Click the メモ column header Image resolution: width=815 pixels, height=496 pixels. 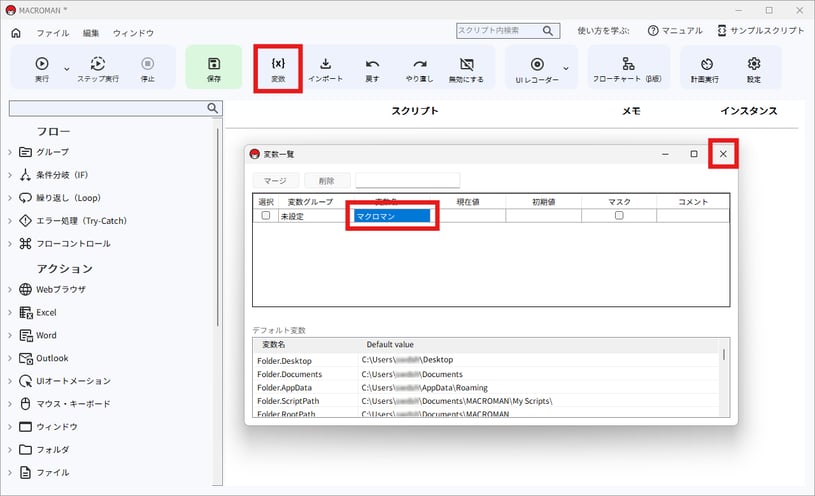click(x=631, y=111)
